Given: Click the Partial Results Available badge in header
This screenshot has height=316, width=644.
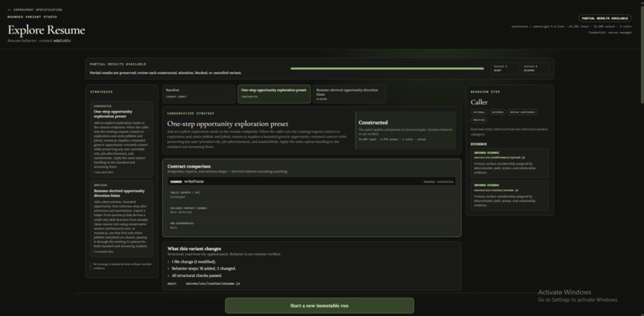Looking at the screenshot, I should [605, 18].
